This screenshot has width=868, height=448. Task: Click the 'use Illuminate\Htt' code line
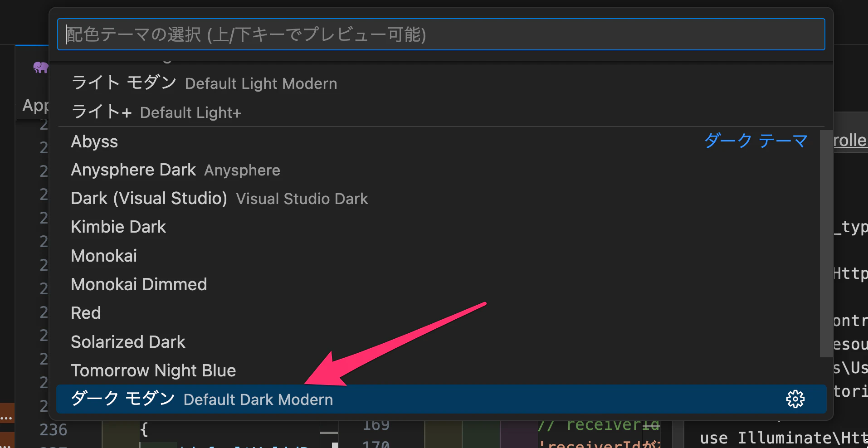pos(784,438)
